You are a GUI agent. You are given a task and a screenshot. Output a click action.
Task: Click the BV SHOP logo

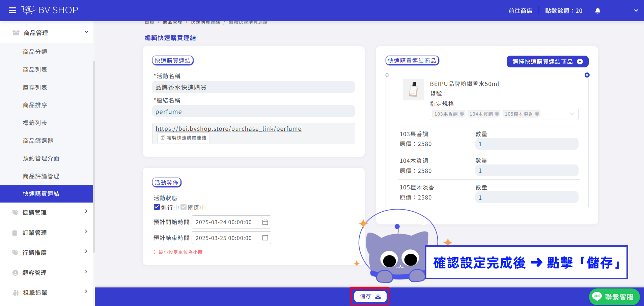pyautogui.click(x=50, y=10)
